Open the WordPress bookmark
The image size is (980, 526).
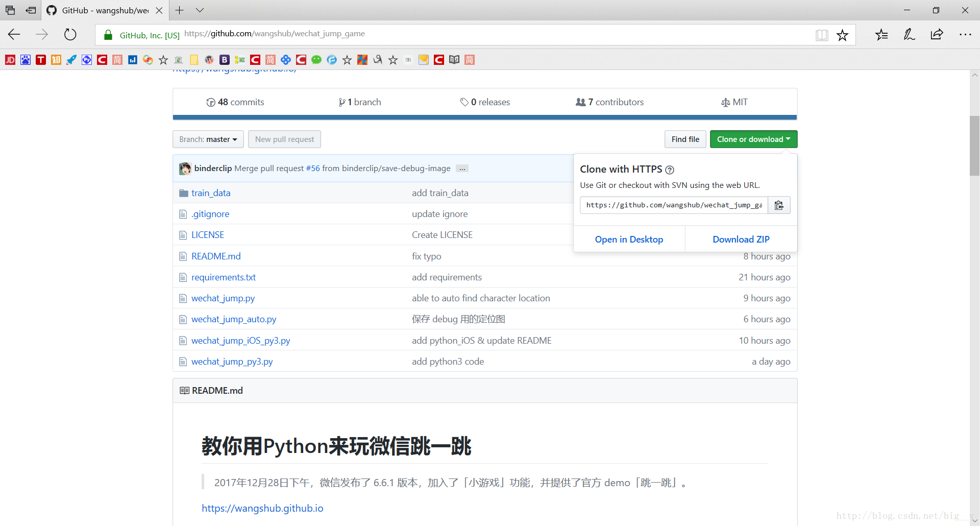[209, 60]
